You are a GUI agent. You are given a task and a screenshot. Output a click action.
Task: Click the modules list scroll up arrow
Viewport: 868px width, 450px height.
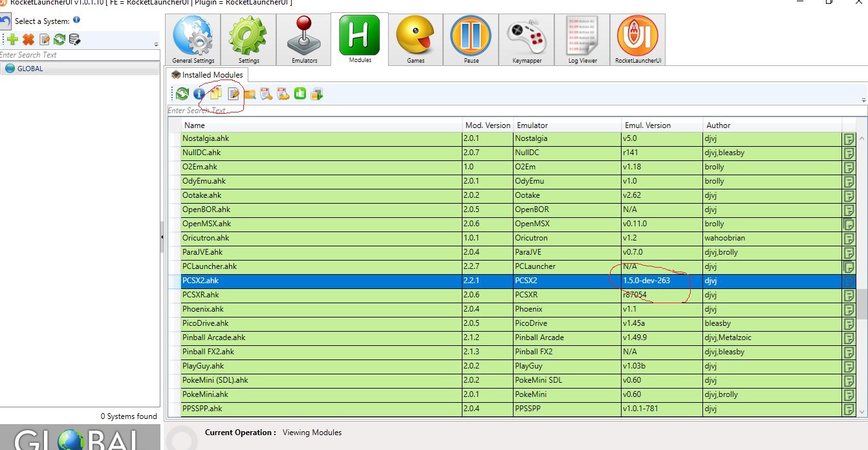[x=862, y=138]
